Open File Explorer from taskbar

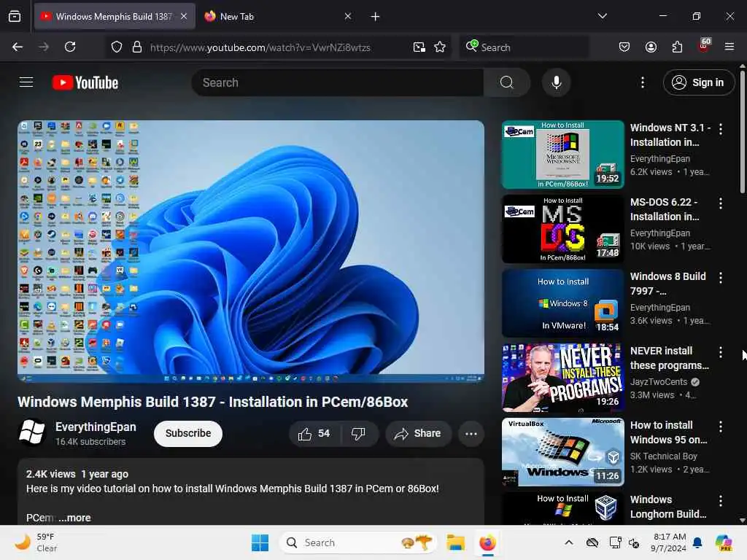[x=455, y=542]
